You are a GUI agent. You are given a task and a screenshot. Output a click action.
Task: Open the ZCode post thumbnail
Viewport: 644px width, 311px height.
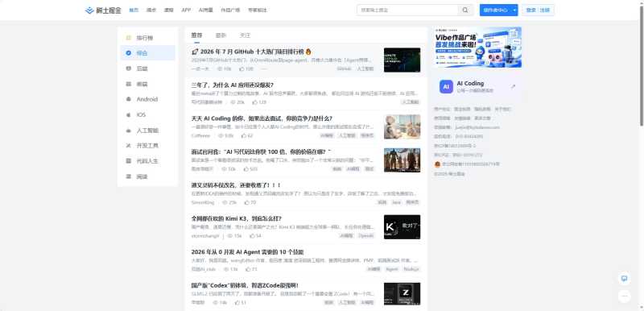(x=402, y=294)
